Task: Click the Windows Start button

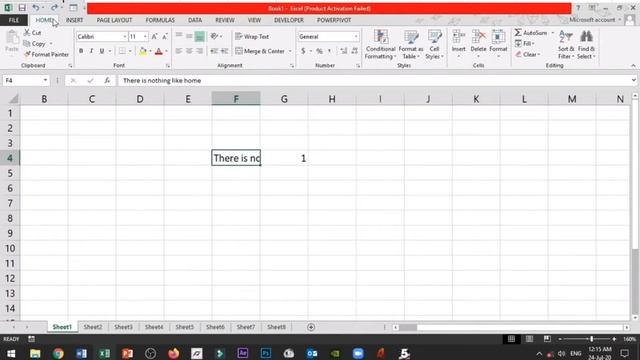Action: coord(11,353)
